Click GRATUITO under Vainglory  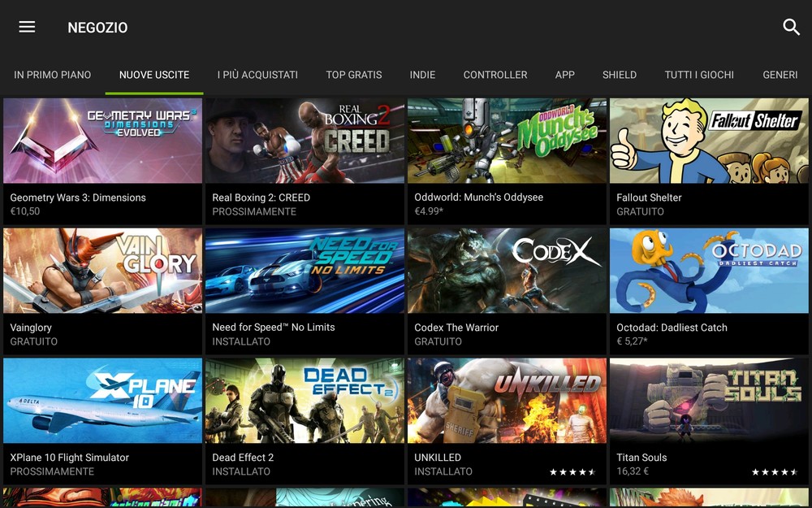[33, 341]
